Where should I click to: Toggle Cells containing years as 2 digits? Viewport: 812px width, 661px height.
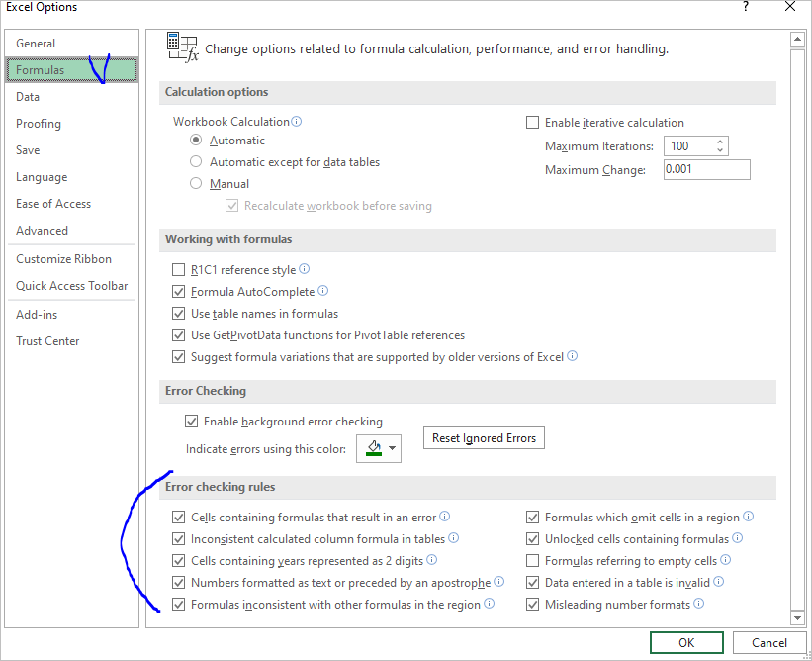coord(178,560)
